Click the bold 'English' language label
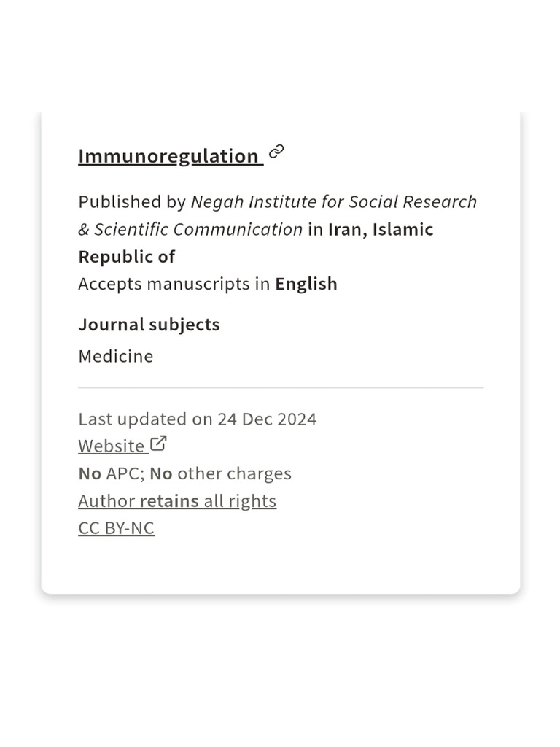560x747 pixels. click(306, 284)
